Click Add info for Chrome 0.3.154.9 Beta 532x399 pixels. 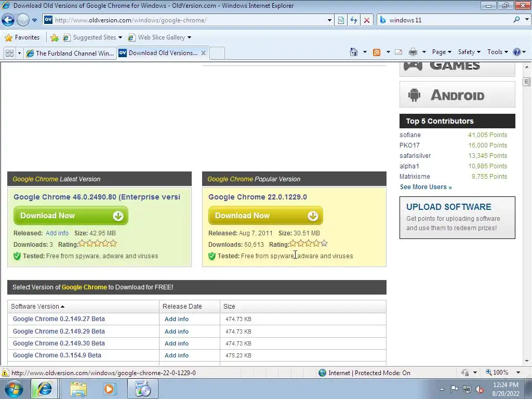click(177, 355)
